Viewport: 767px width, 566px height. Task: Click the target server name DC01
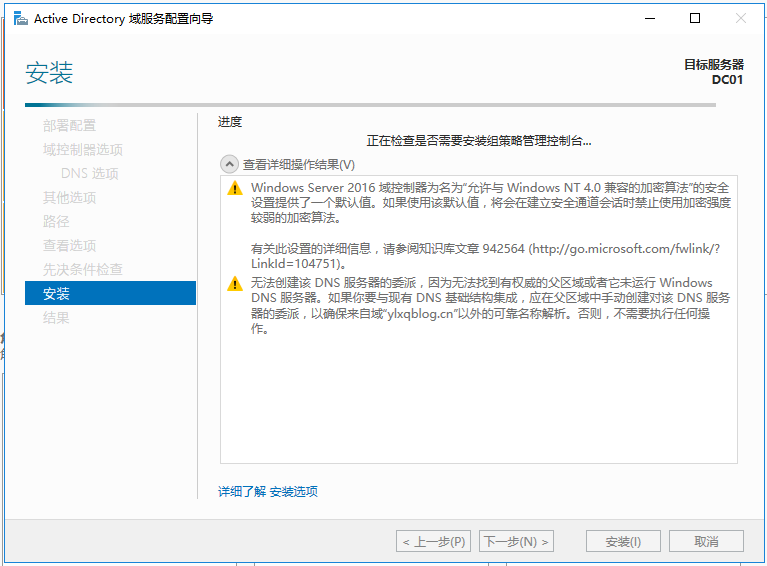point(727,80)
